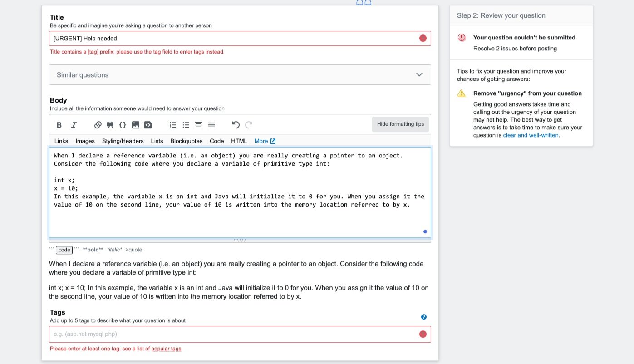Click the Remove "urgency" from your question tip

point(527,93)
